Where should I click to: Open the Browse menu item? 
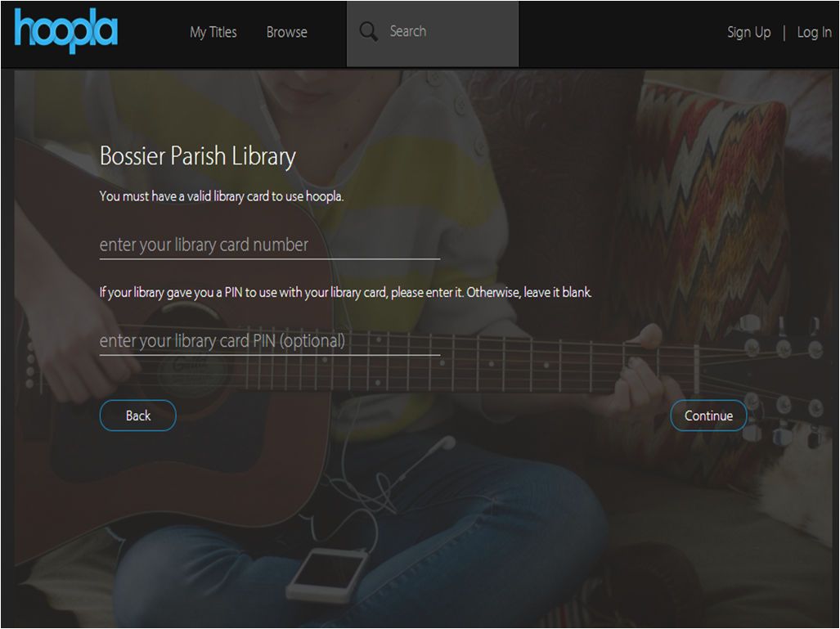click(x=286, y=32)
